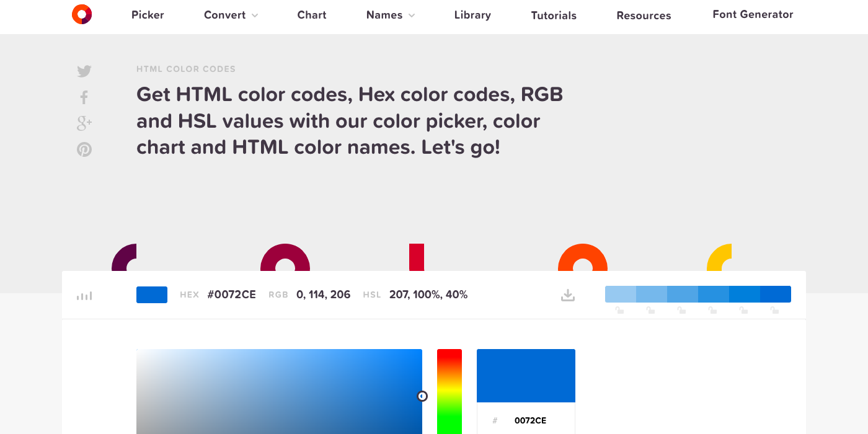The height and width of the screenshot is (434, 868).
Task: Open the Tutorials link
Action: click(x=554, y=15)
